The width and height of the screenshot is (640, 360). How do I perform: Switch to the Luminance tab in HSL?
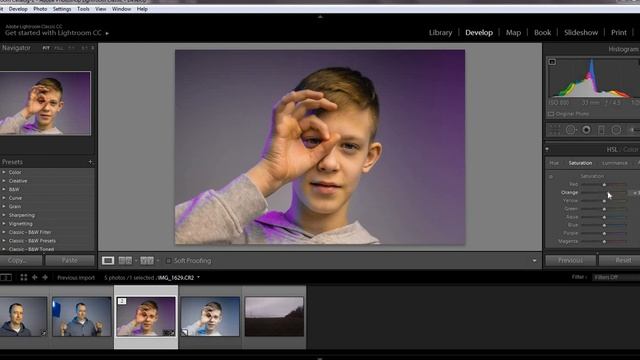615,163
